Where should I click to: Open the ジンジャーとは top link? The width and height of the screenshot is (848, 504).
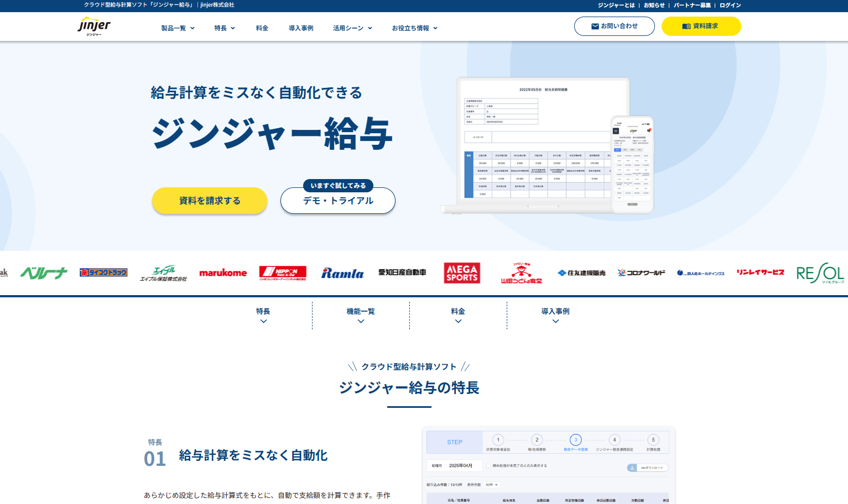616,5
